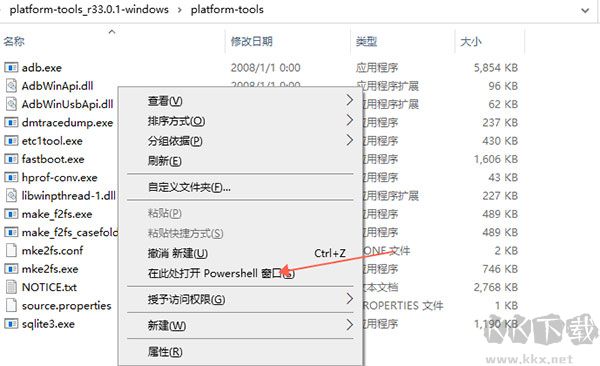Click the source.properties file icon
This screenshot has width=600, height=366.
[x=11, y=306]
